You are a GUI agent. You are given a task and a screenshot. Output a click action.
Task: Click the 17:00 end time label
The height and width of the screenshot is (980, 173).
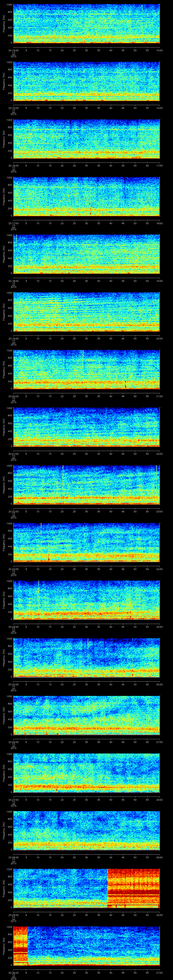coord(160,166)
